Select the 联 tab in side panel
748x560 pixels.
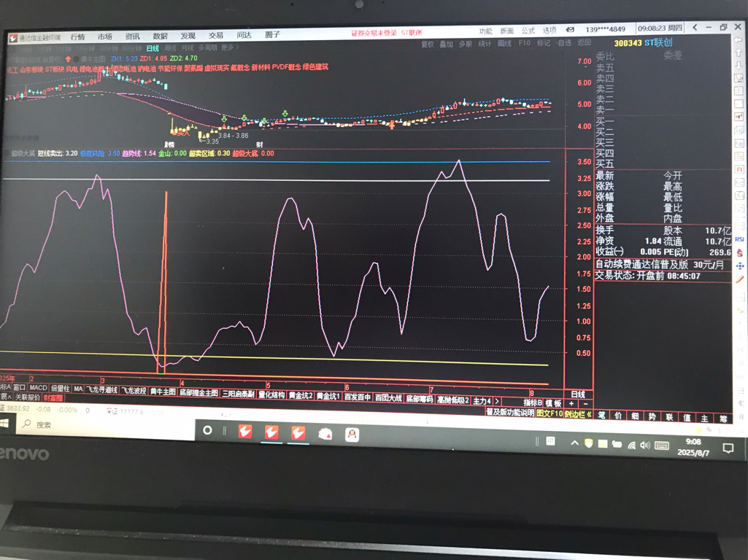670,417
